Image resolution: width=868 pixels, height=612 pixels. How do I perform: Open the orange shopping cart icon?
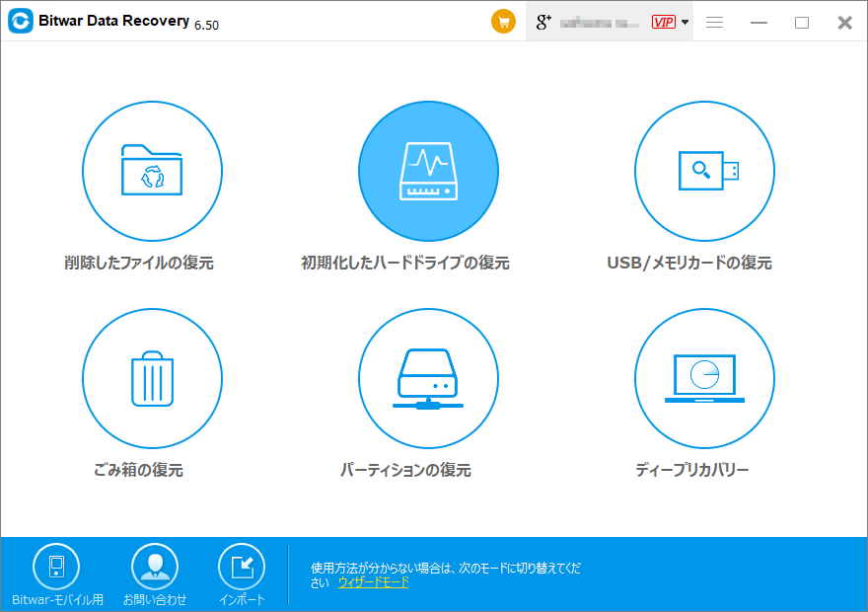click(x=503, y=22)
